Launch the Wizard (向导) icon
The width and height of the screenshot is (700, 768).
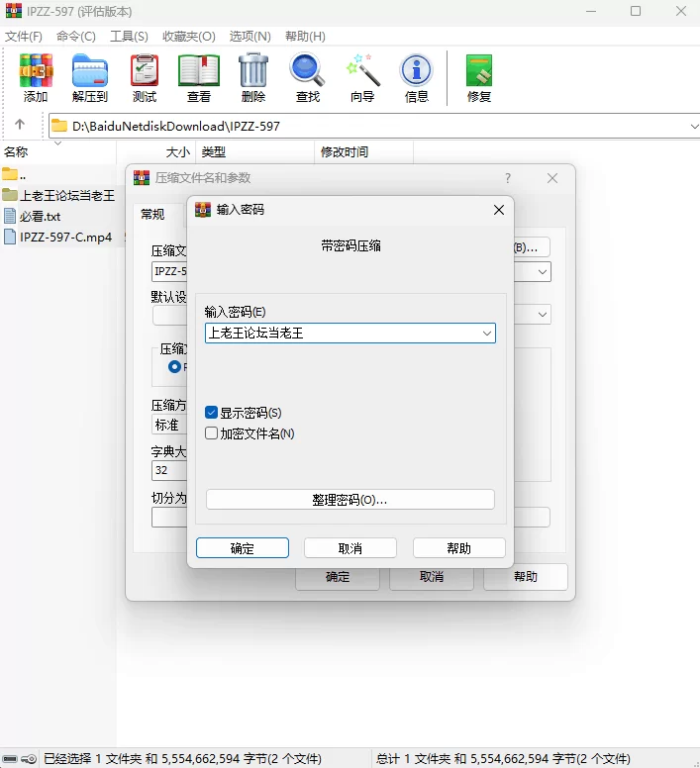(362, 78)
